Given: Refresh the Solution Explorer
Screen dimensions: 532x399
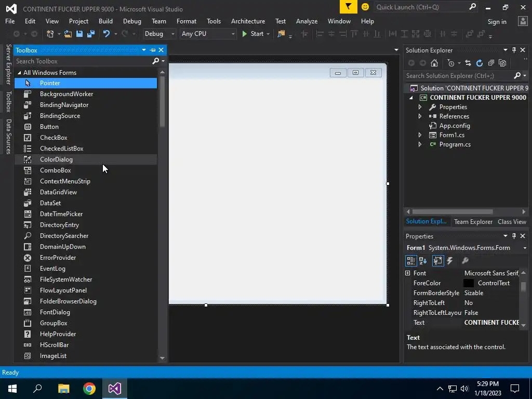Looking at the screenshot, I should pyautogui.click(x=480, y=63).
